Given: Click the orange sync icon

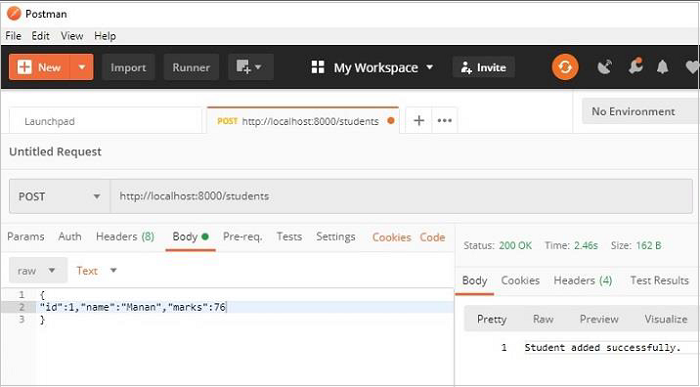Looking at the screenshot, I should tap(565, 67).
